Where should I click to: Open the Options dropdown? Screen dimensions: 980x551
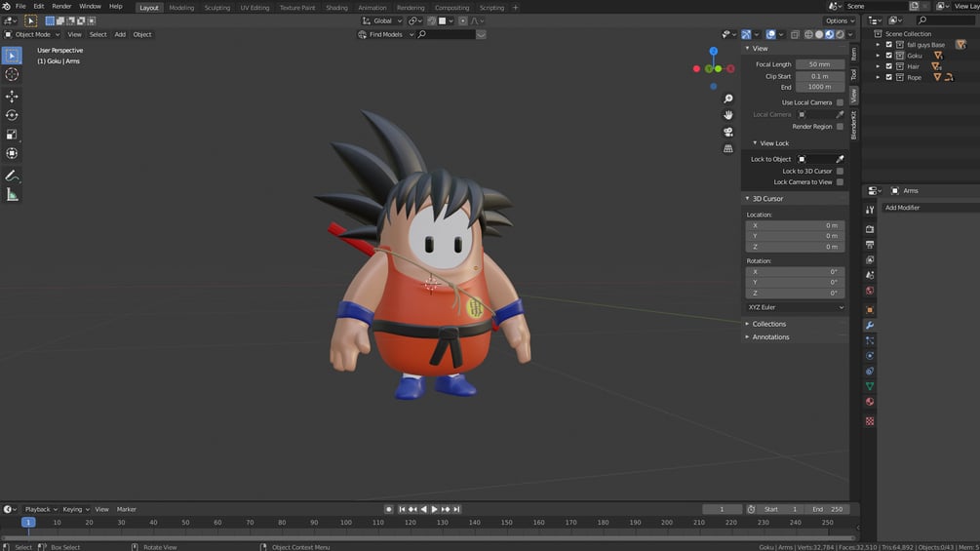point(840,20)
